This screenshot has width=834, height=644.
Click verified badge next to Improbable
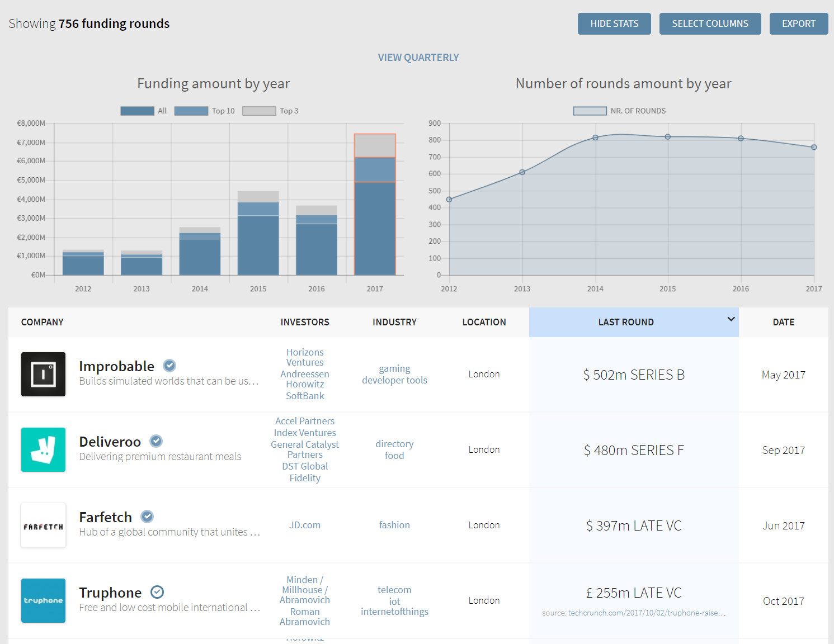[169, 366]
